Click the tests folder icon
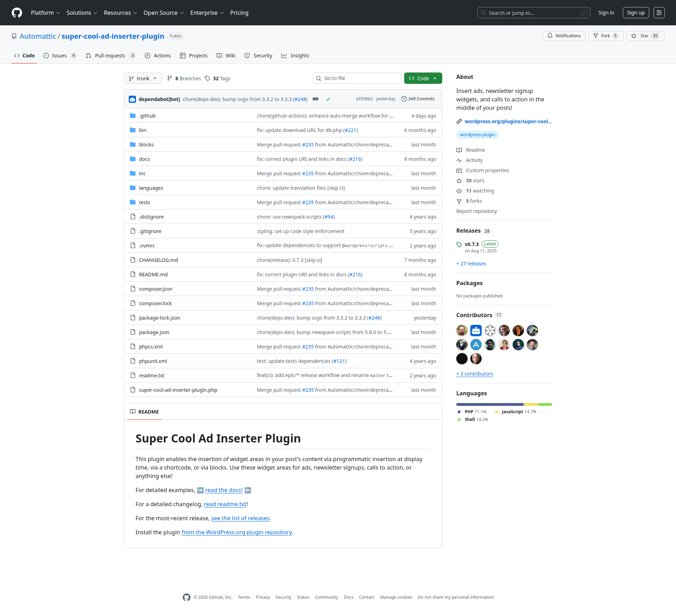This screenshot has height=616, width=676. pos(133,202)
